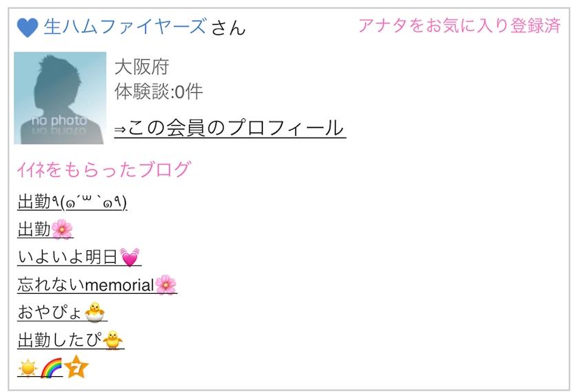Click the blue heart icon
The height and width of the screenshot is (392, 578).
point(28,28)
